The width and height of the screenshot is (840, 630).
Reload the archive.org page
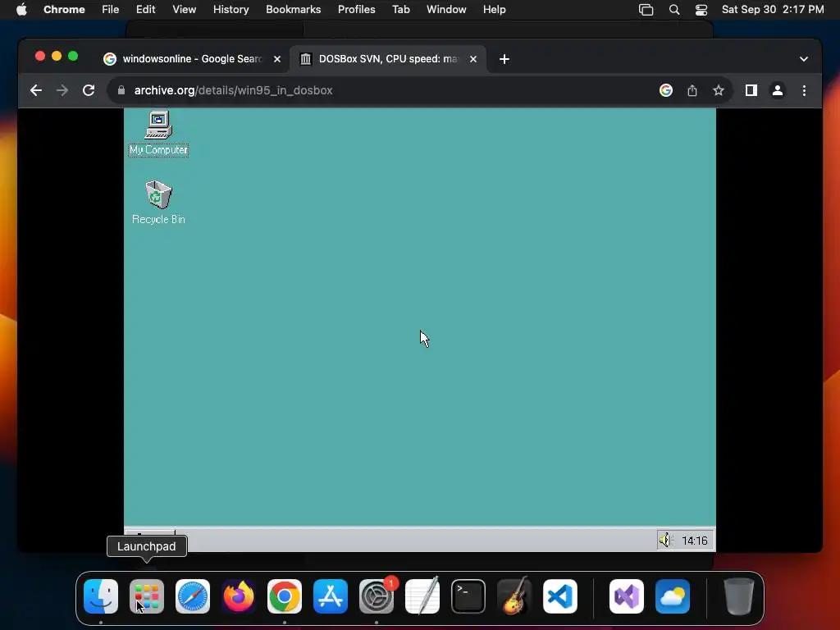[89, 90]
